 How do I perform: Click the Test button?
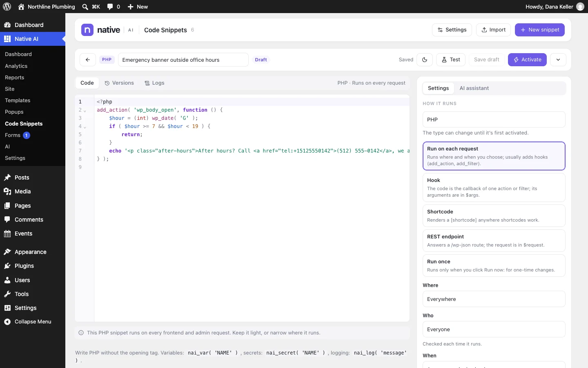pos(451,60)
